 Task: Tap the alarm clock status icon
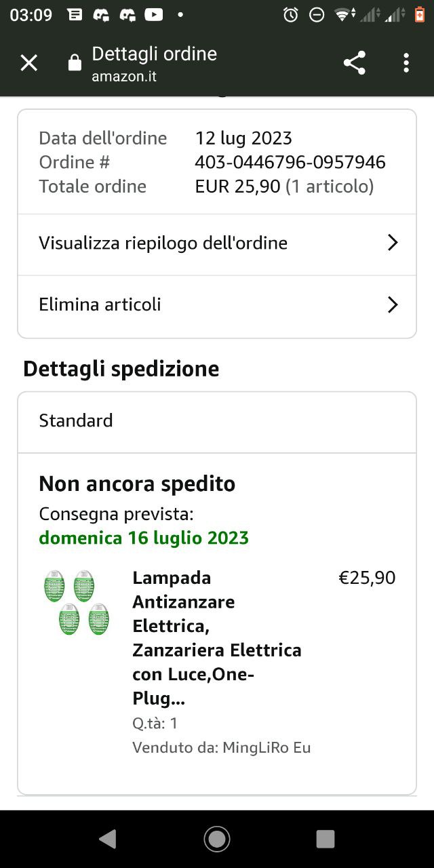tap(291, 14)
